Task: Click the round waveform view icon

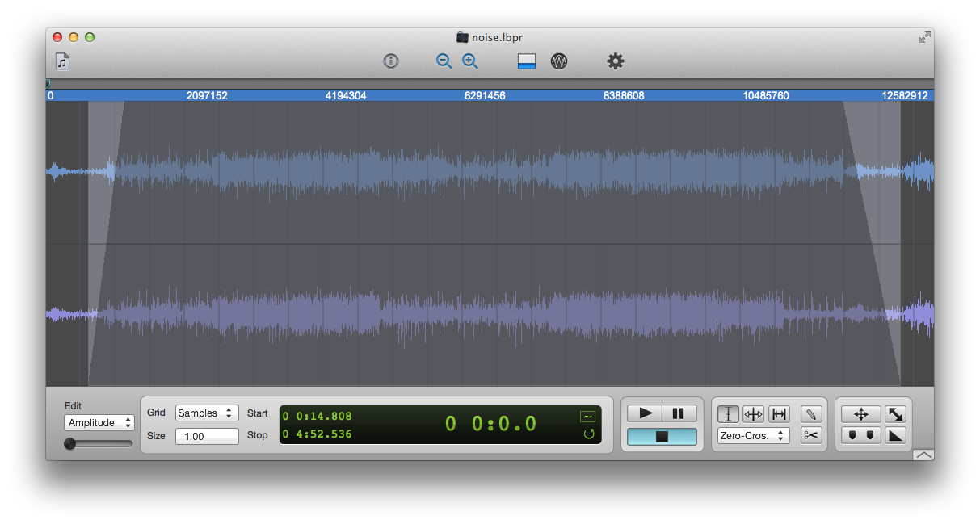Action: click(x=559, y=61)
